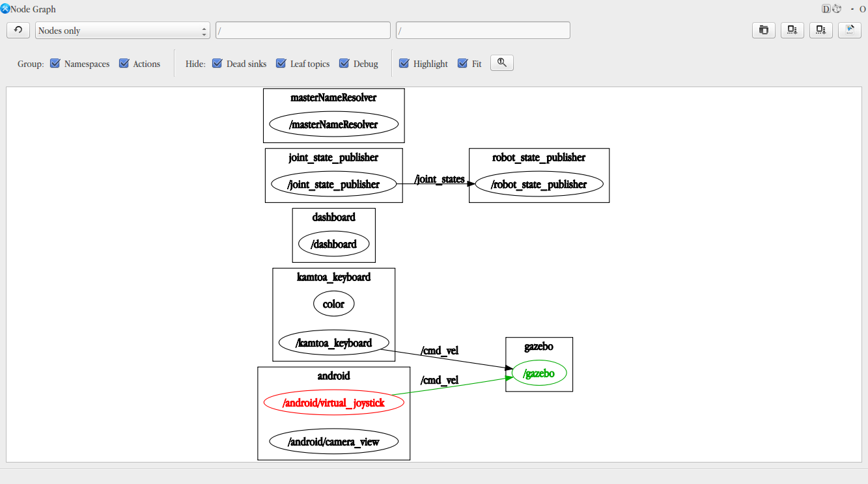Image resolution: width=868 pixels, height=484 pixels.
Task: Disable the Highlight checkbox
Action: [404, 63]
